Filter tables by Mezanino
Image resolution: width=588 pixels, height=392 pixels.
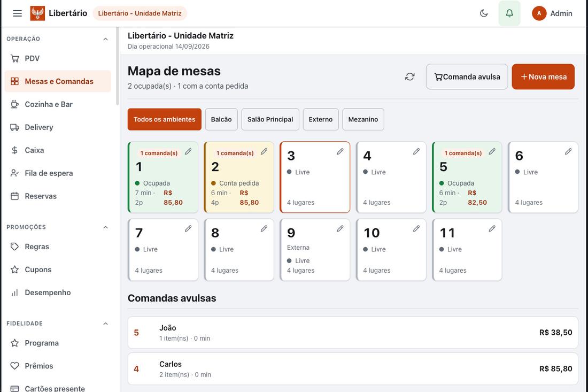[363, 119]
